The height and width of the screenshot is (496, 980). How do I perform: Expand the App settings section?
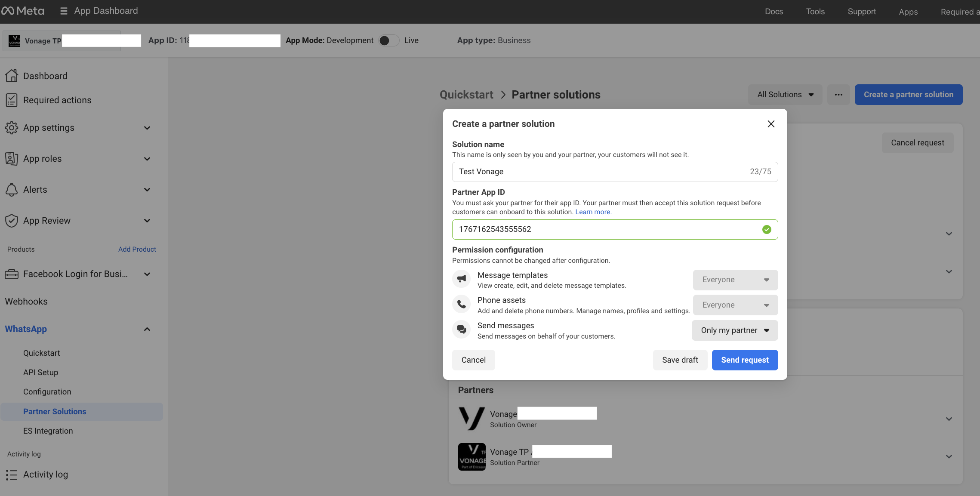tap(147, 128)
